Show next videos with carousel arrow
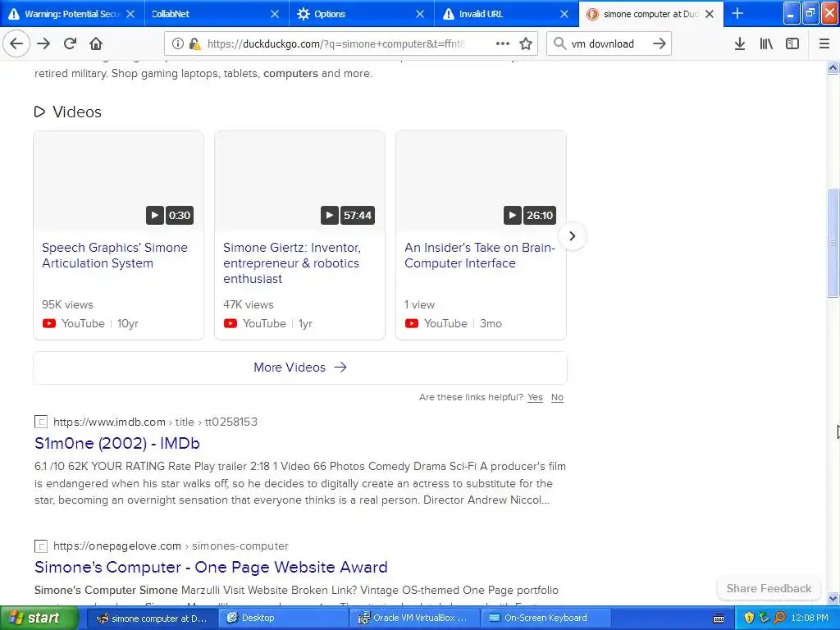 tap(572, 236)
